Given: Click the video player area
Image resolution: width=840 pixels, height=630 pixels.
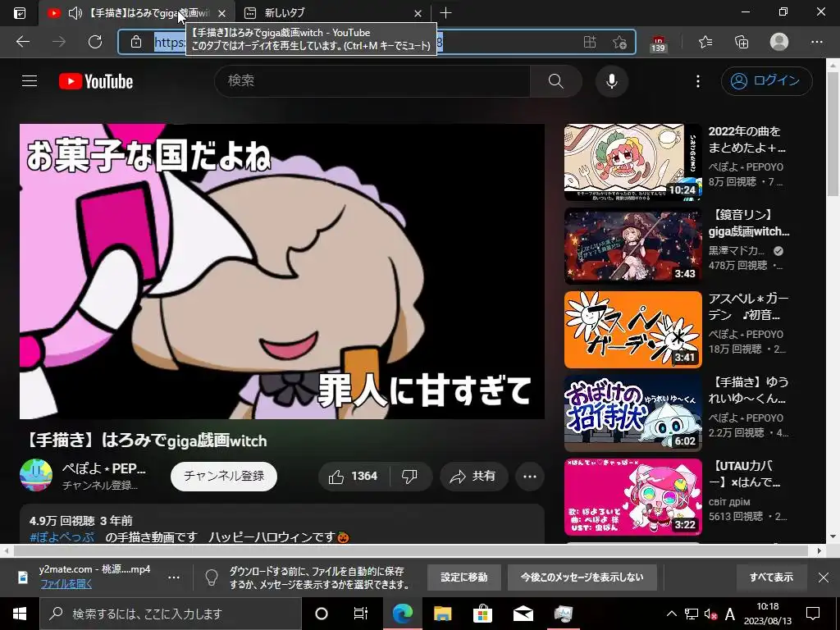Looking at the screenshot, I should [282, 272].
